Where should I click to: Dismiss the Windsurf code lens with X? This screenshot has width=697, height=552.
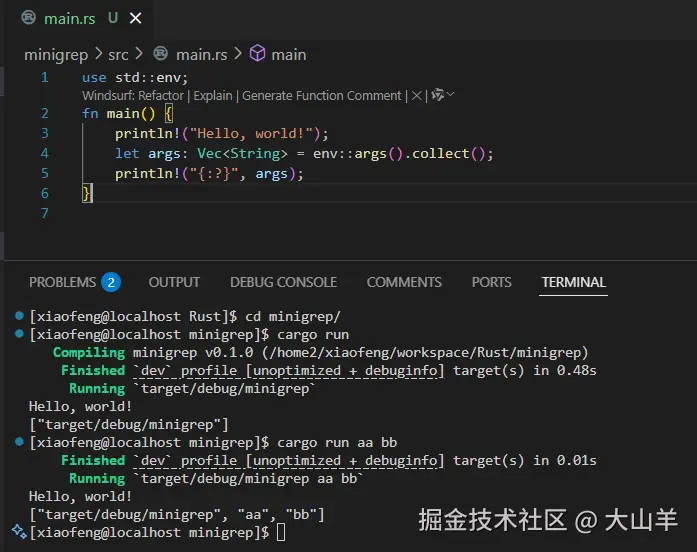[418, 95]
